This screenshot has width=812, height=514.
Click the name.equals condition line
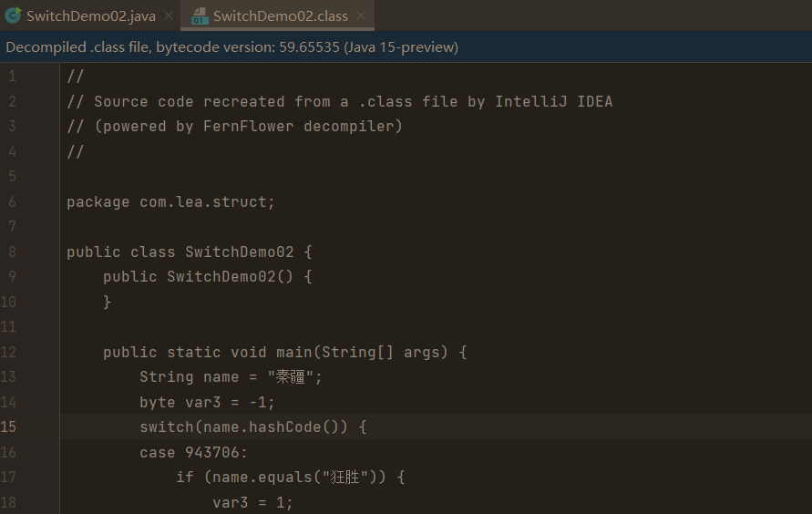(x=291, y=477)
